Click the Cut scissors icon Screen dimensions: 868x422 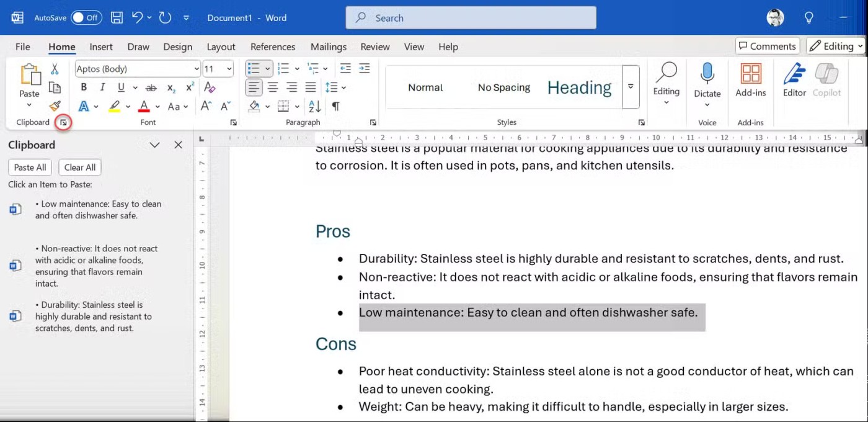55,69
